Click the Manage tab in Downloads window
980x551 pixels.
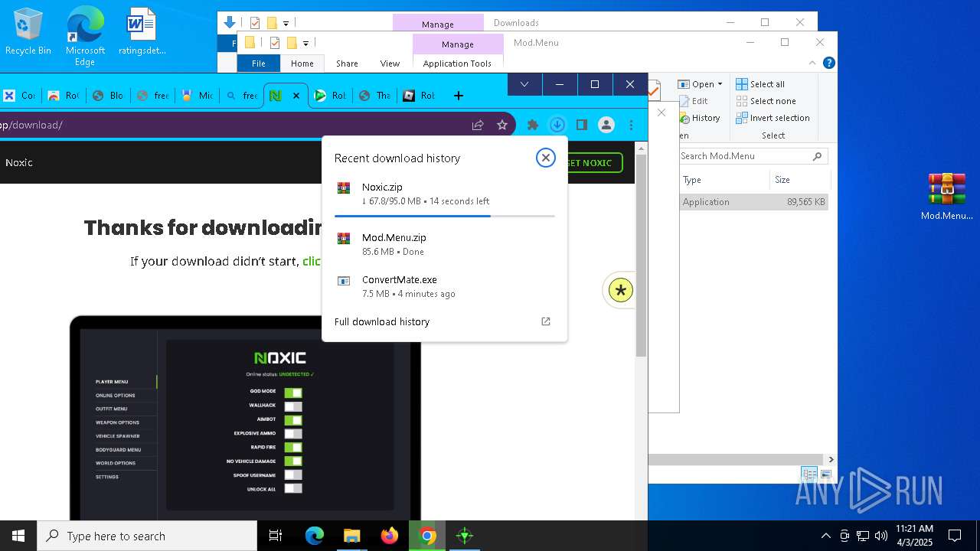[438, 24]
